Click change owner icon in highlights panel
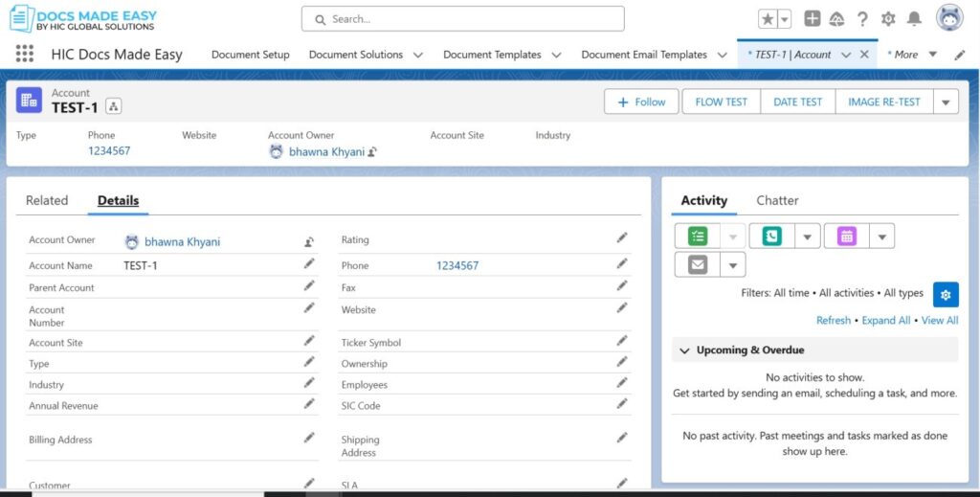 coord(372,152)
